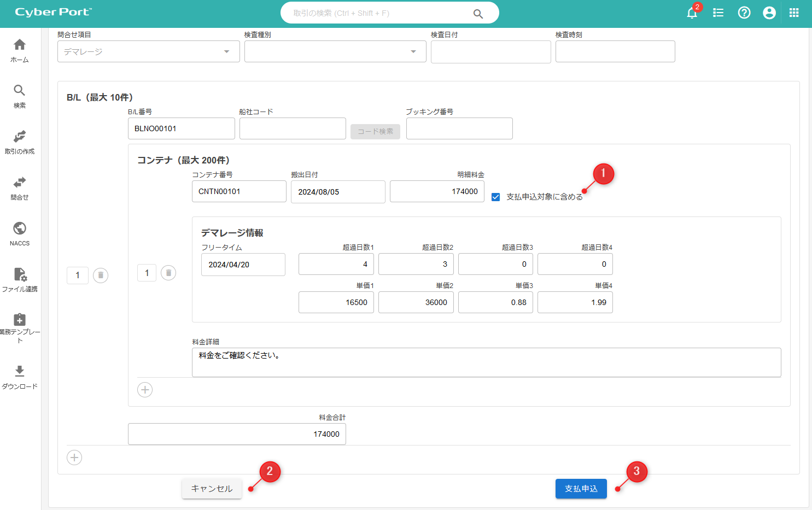Click the help question mark icon
The height and width of the screenshot is (510, 812).
pos(744,13)
